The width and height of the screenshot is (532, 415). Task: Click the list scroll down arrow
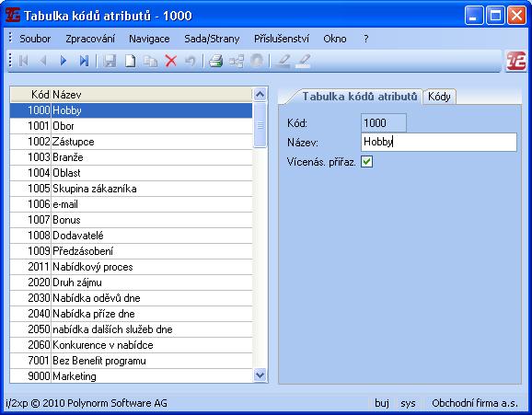pos(260,375)
